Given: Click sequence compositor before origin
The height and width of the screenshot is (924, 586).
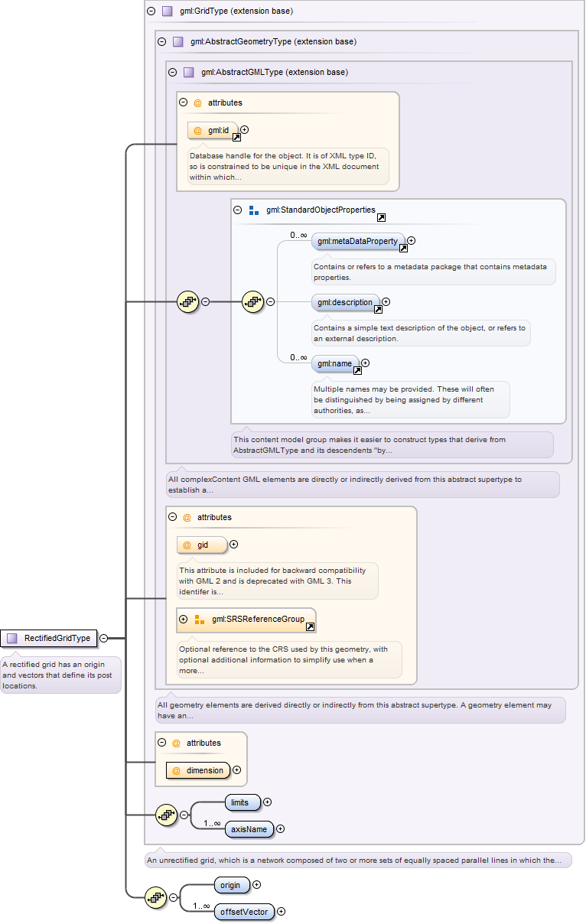Looking at the screenshot, I should click(x=155, y=898).
